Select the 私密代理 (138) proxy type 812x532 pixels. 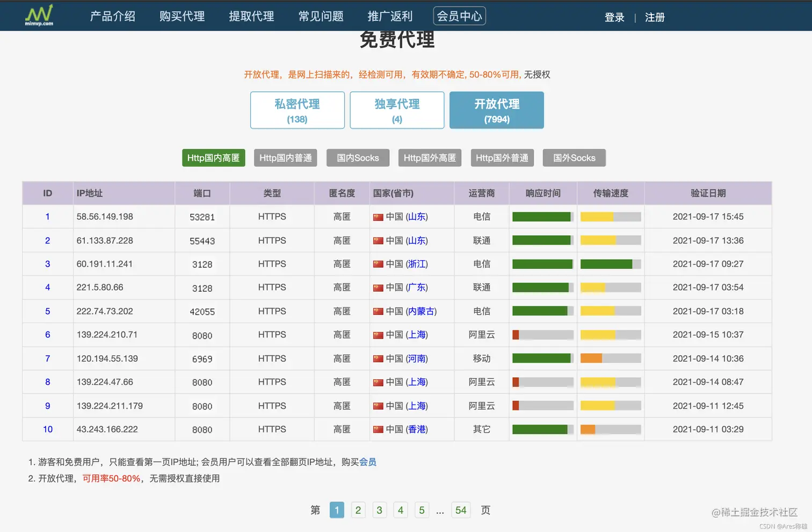click(x=297, y=110)
